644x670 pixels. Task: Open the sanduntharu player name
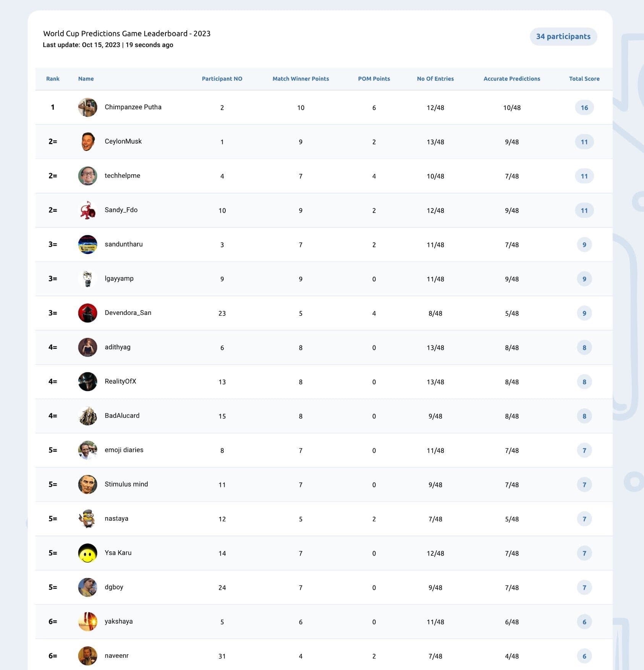click(x=124, y=244)
